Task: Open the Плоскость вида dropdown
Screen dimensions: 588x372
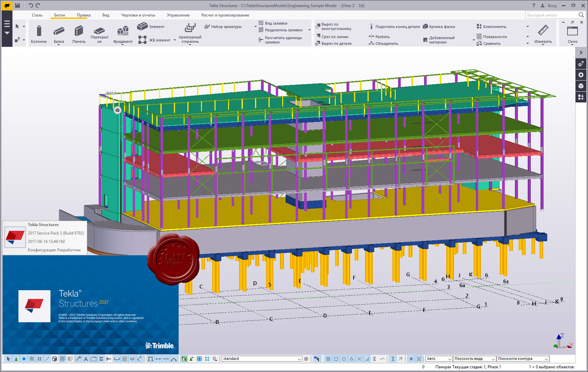Action: pos(474,359)
